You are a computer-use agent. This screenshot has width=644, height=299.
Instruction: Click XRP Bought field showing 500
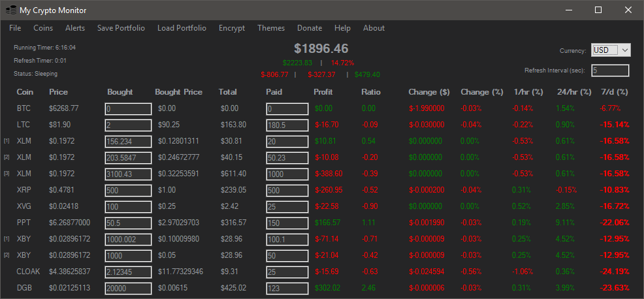[128, 191]
